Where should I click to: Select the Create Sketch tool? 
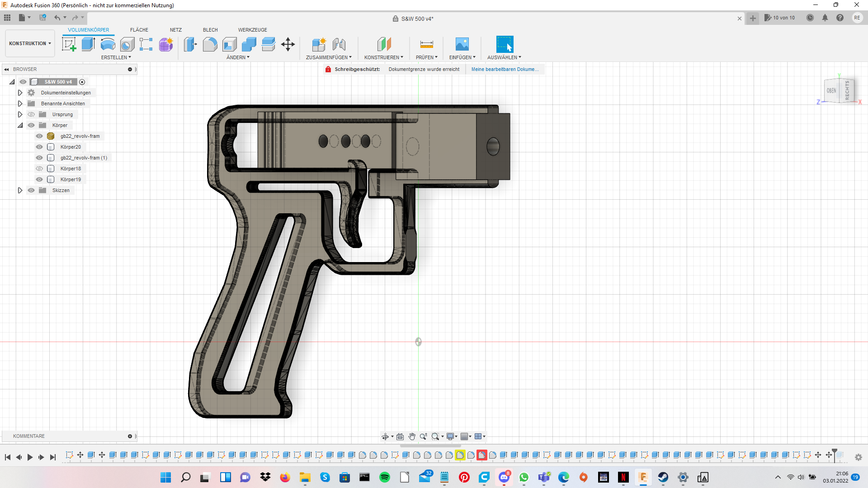69,44
